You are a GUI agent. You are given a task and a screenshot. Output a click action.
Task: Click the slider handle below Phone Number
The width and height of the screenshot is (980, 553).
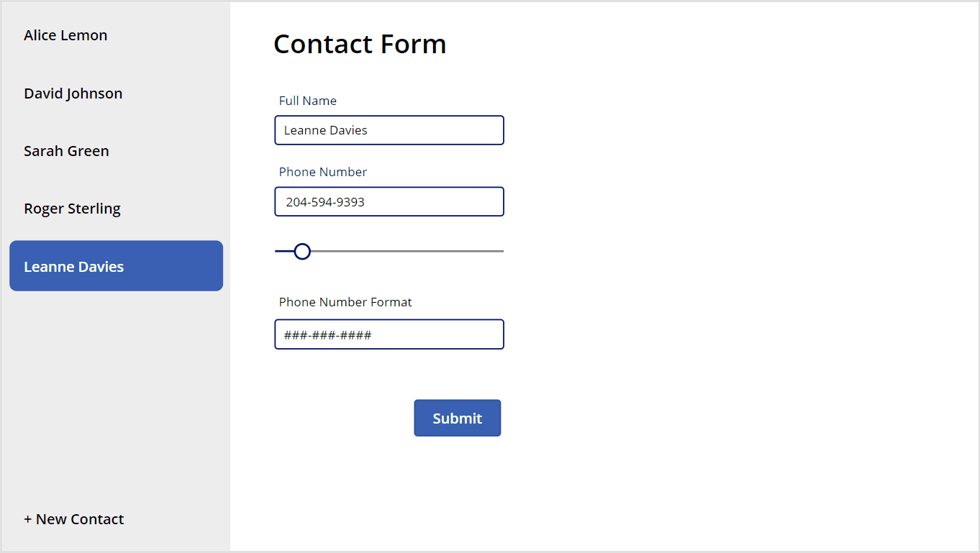[x=301, y=251]
